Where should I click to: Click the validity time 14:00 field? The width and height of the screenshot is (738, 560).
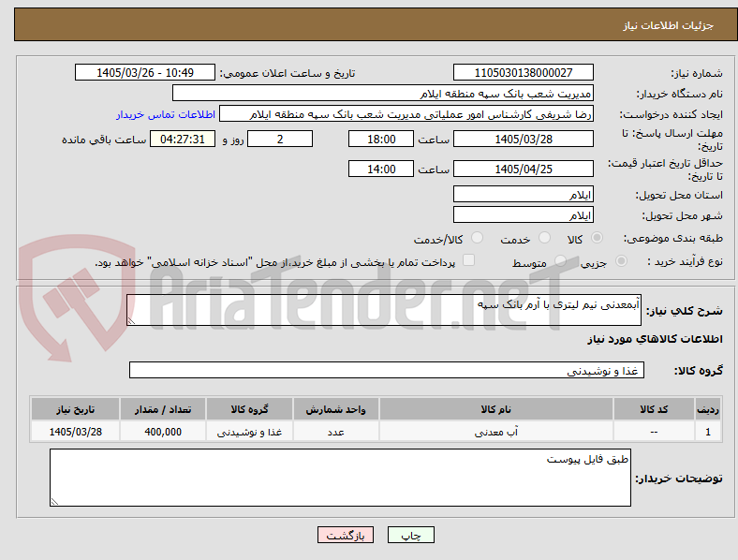coord(381,169)
